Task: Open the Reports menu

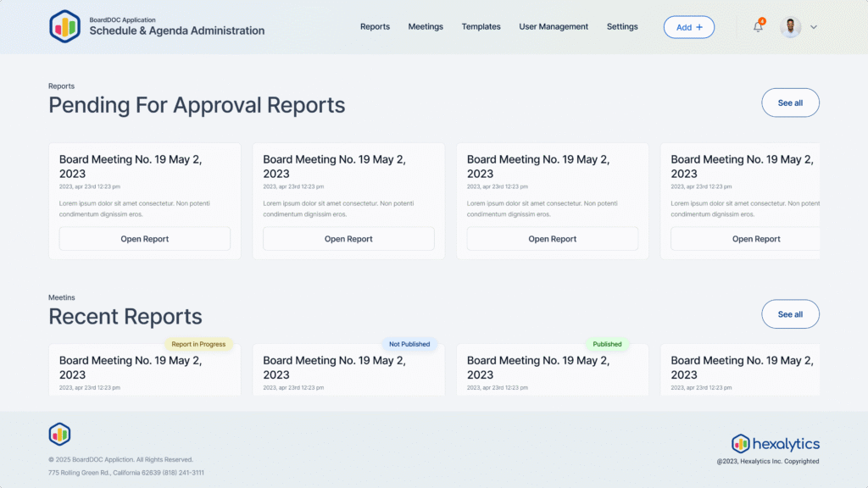Action: [375, 27]
